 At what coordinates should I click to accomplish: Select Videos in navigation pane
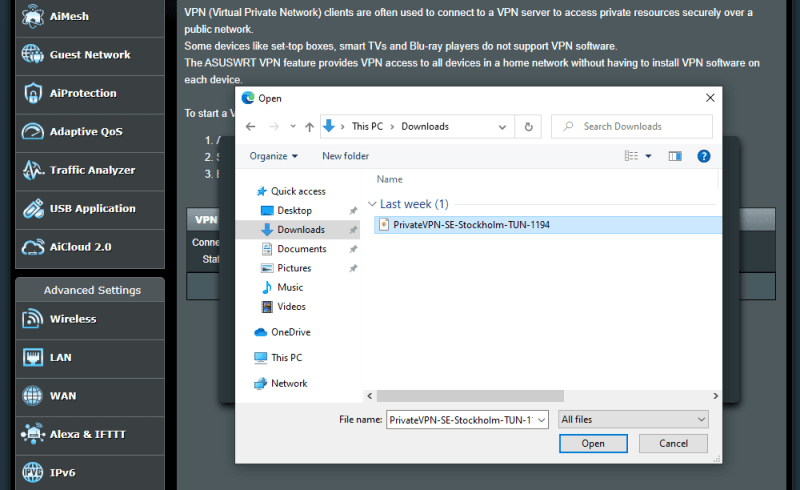point(291,307)
